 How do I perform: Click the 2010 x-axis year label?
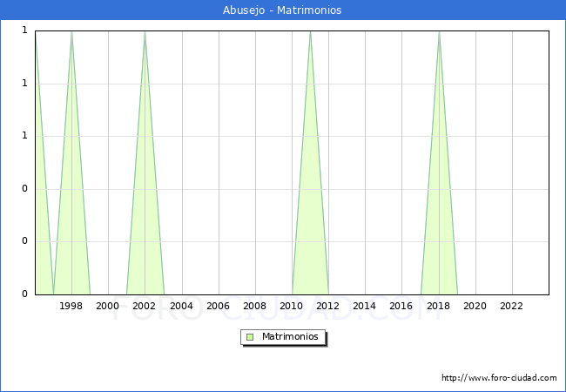[x=292, y=306]
